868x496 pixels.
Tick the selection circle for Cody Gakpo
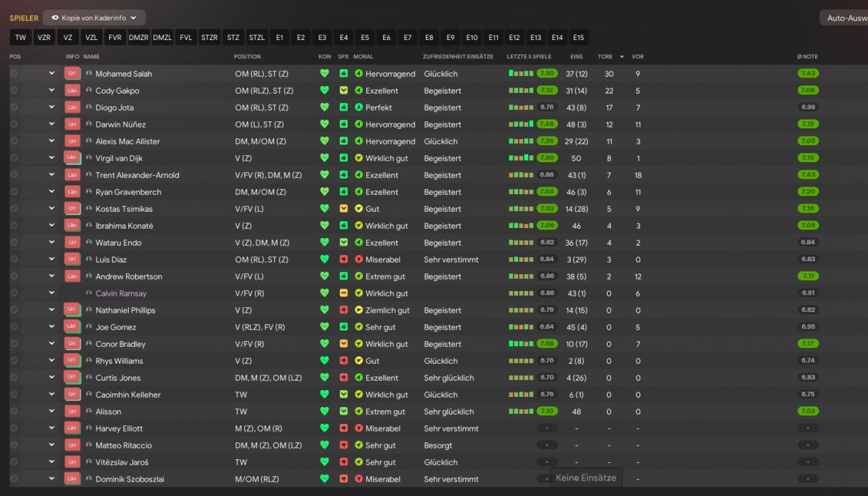click(x=14, y=90)
